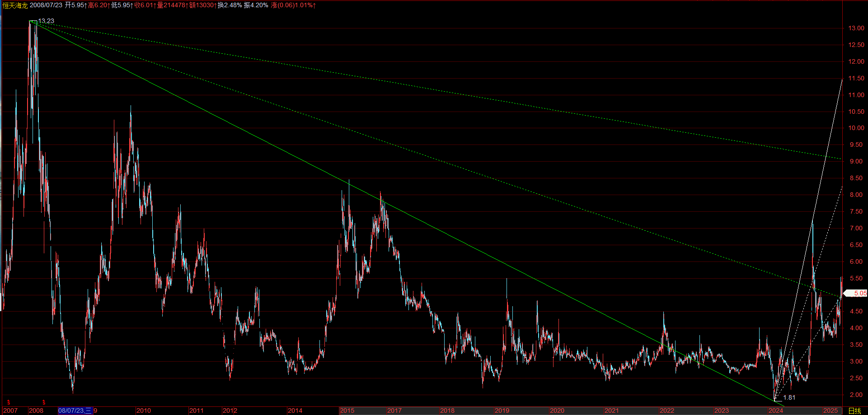The height and width of the screenshot is (415, 868).
Task: Click the 7.00 price axis label
Action: pyautogui.click(x=857, y=228)
